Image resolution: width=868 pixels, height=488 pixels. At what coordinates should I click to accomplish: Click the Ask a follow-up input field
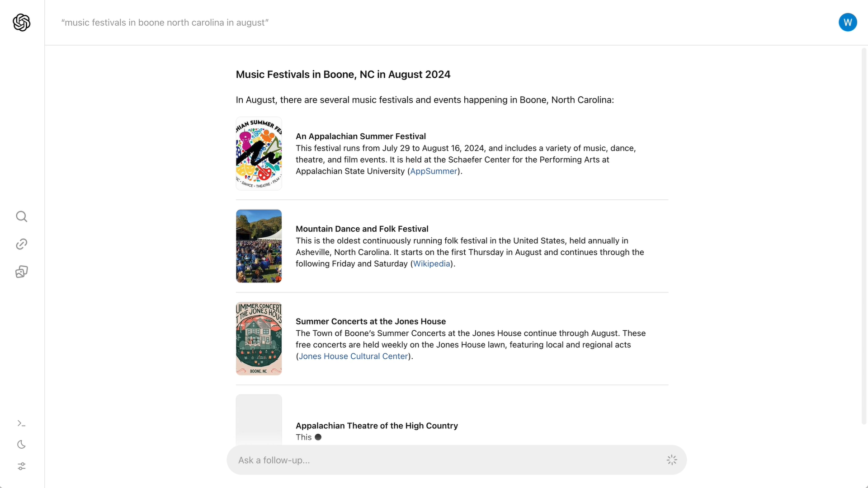coord(457,460)
